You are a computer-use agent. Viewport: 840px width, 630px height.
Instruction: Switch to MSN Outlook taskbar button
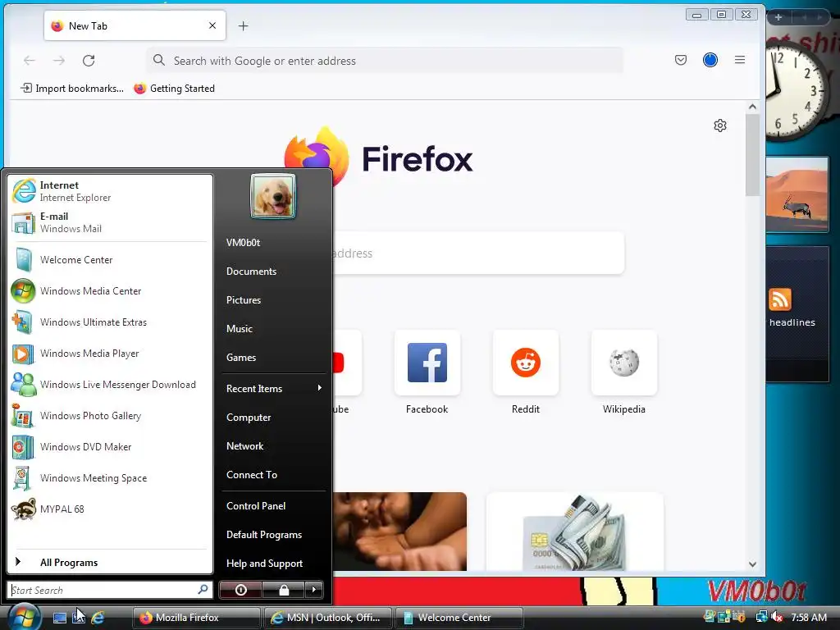click(x=327, y=618)
